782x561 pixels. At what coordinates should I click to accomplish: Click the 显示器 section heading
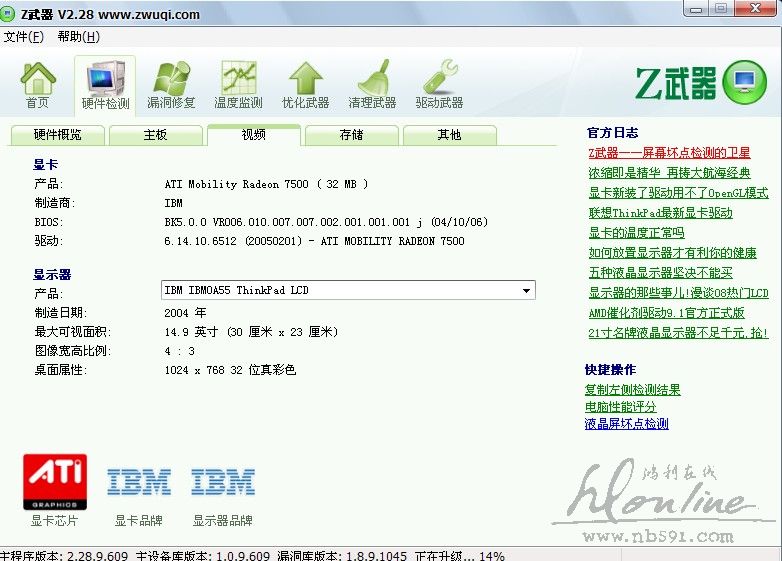tap(52, 274)
